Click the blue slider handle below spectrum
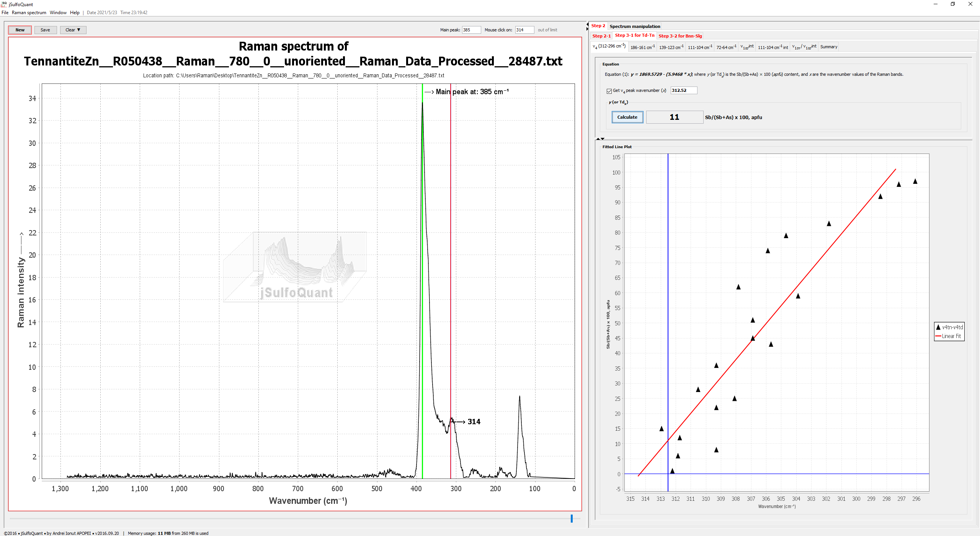This screenshot has width=980, height=536. (x=572, y=518)
